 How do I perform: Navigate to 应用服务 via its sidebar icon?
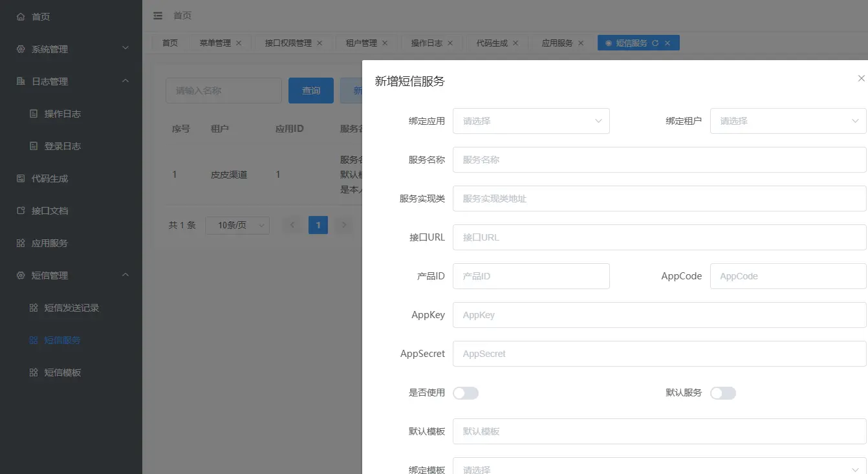pyautogui.click(x=49, y=242)
